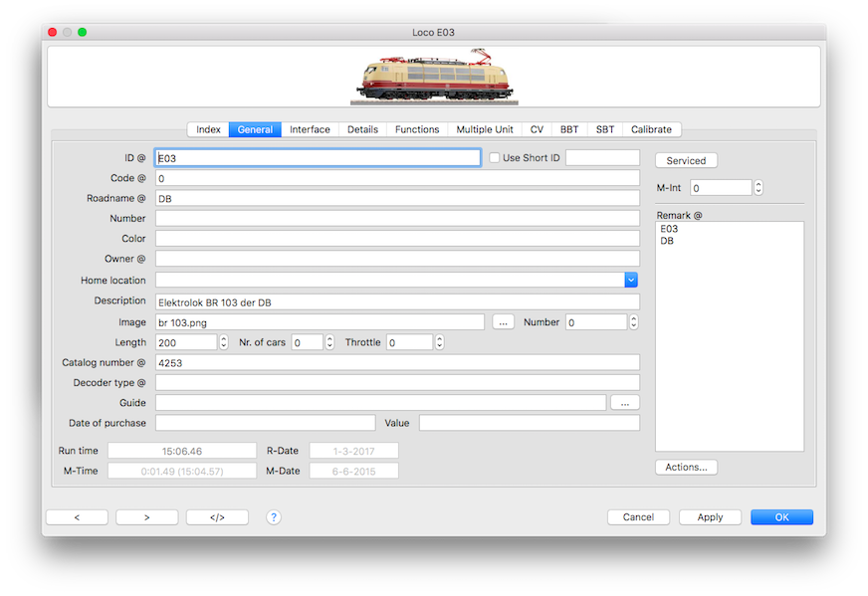The height and width of the screenshot is (596, 868).
Task: Click the blue help question mark icon
Action: coord(274,517)
